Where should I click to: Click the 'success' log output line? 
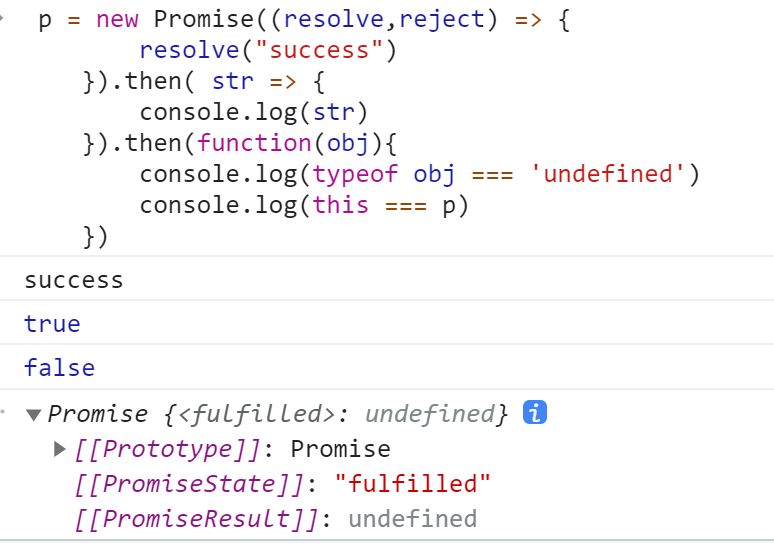(74, 280)
